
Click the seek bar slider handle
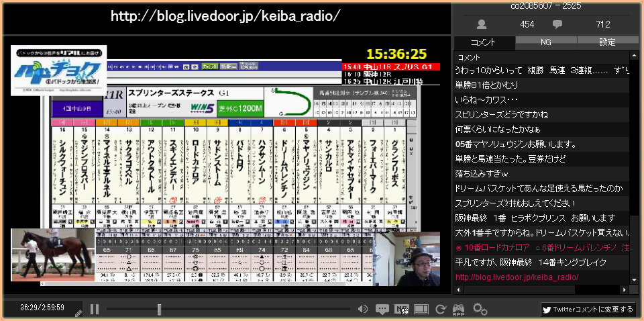pyautogui.click(x=160, y=310)
